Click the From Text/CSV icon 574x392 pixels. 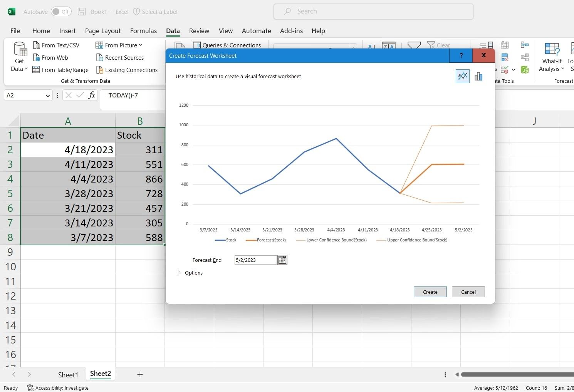pos(37,45)
